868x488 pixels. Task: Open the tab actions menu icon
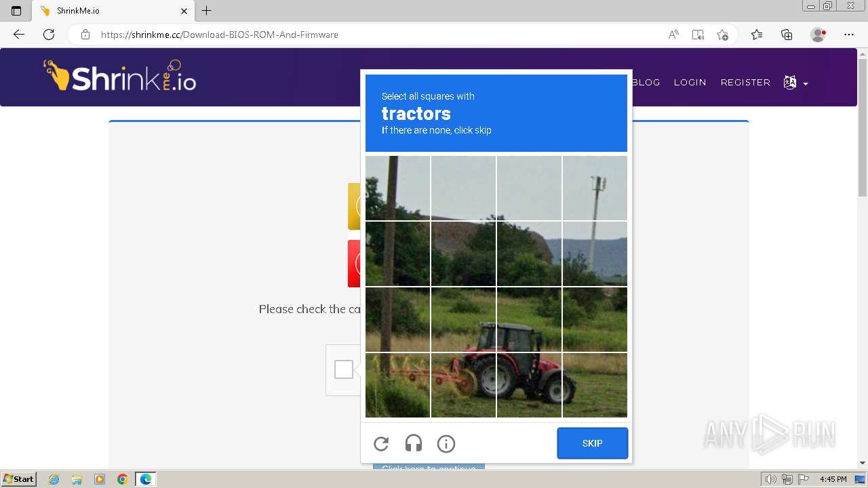pyautogui.click(x=16, y=11)
